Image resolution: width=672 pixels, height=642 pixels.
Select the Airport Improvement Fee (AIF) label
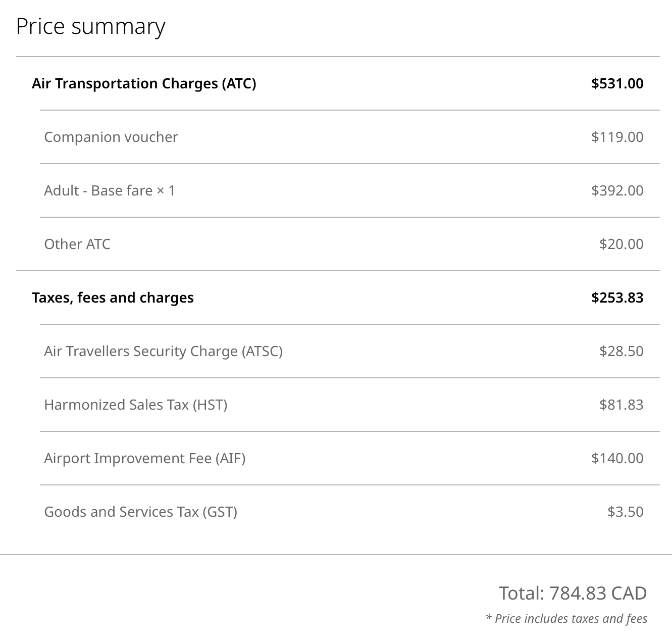pyautogui.click(x=145, y=458)
